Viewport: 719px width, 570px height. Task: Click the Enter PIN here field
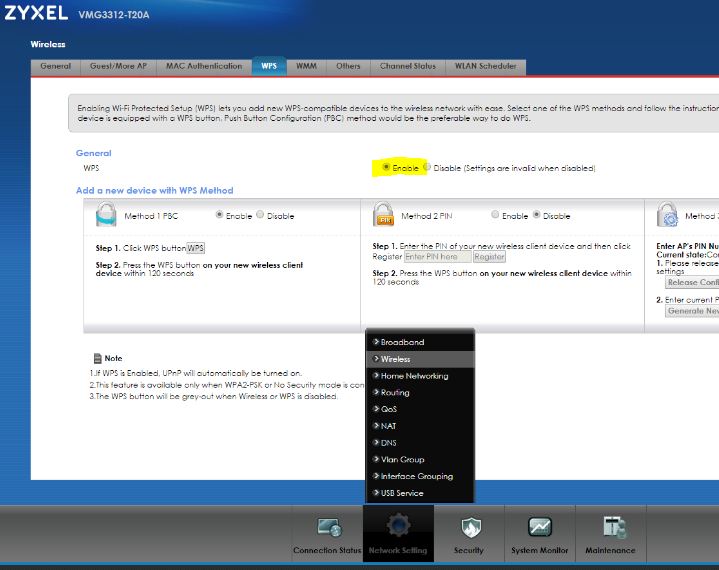tap(437, 257)
